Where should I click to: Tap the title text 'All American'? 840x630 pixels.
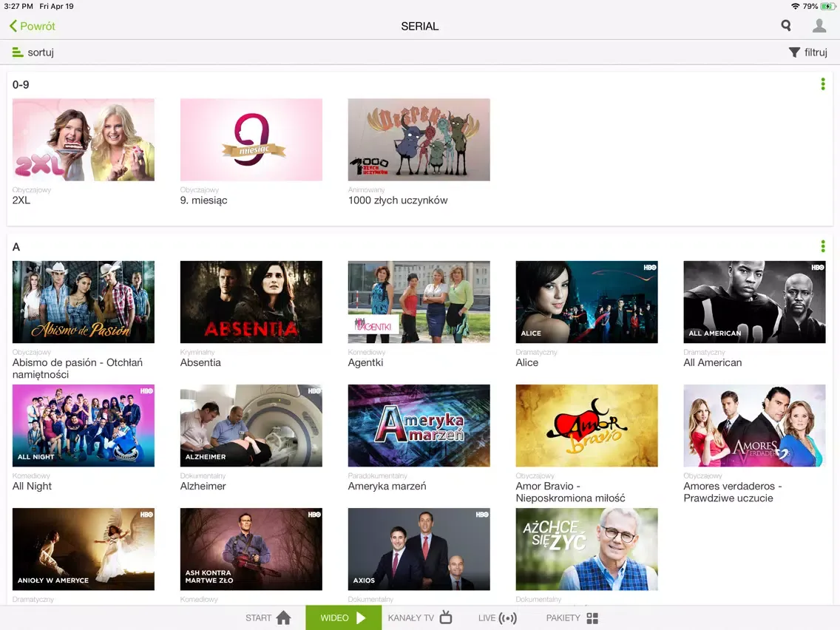coord(713,362)
